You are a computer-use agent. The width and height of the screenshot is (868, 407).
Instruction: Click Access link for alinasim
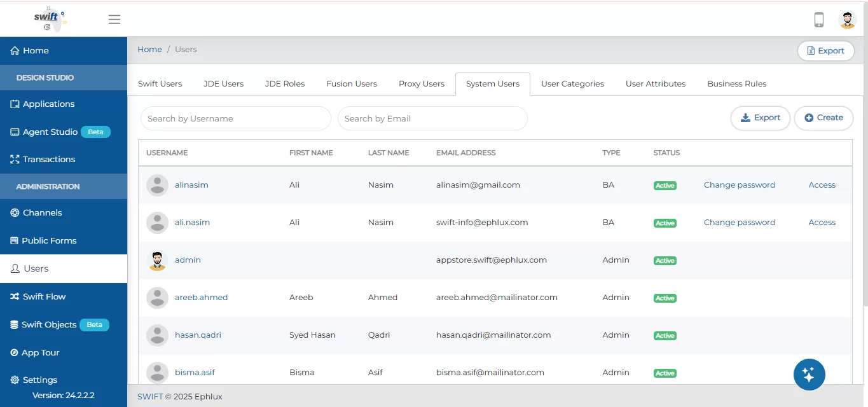[822, 185]
